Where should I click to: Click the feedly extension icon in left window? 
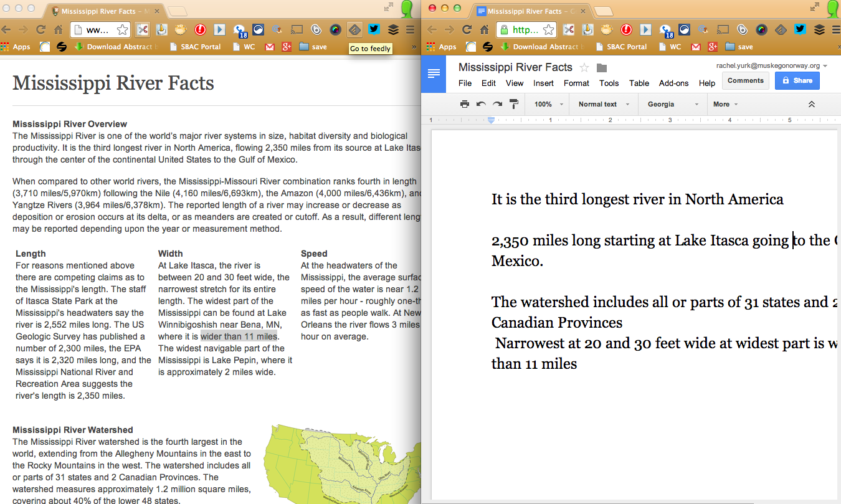pos(354,29)
